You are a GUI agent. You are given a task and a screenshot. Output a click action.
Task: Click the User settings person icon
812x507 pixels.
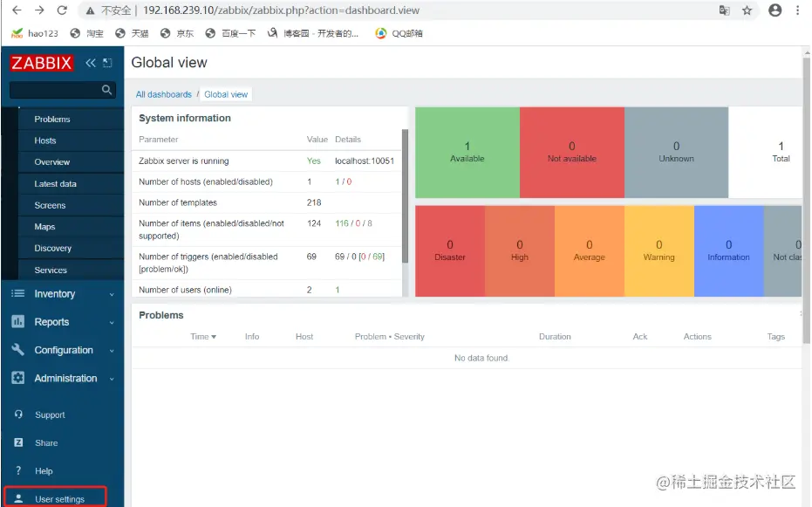point(18,499)
